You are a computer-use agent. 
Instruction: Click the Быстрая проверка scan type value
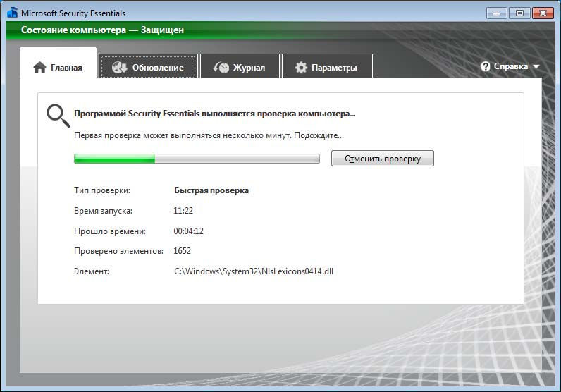point(211,190)
